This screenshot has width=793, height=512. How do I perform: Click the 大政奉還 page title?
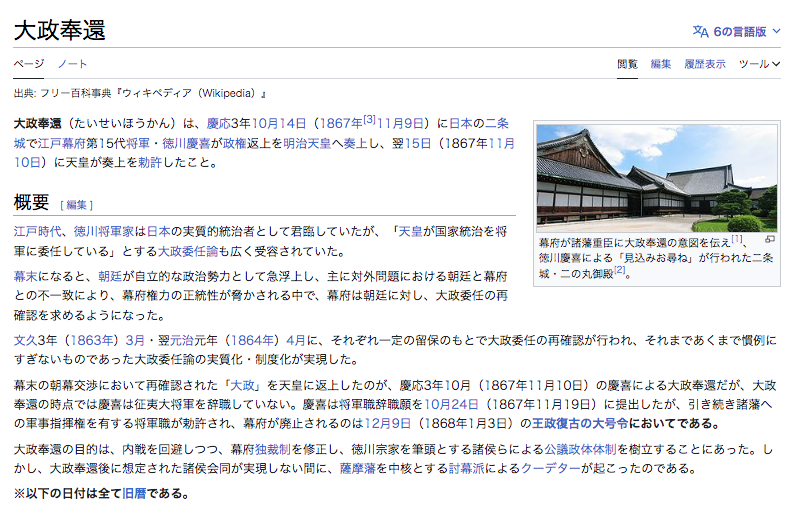point(60,30)
